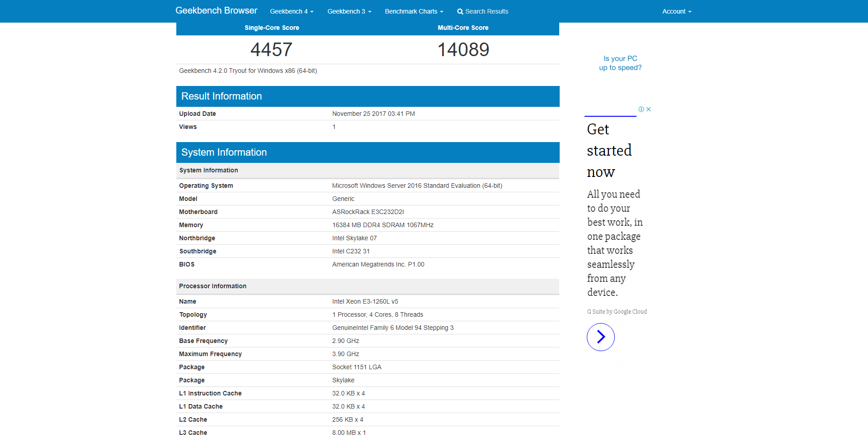Click the Model value 'Generic'
Screen dimensions: 868x438
[343, 199]
